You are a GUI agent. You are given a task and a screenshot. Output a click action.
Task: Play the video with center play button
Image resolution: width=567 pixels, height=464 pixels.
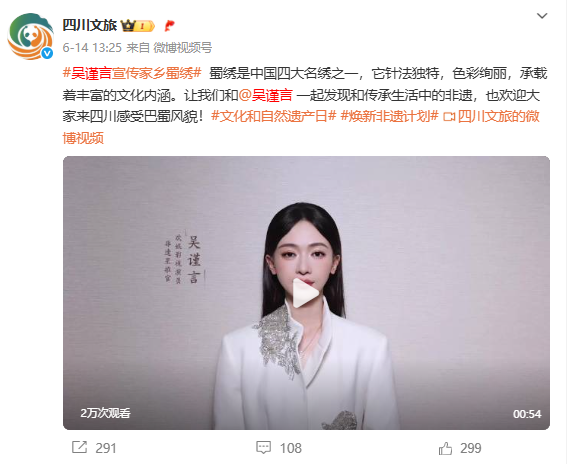305,293
